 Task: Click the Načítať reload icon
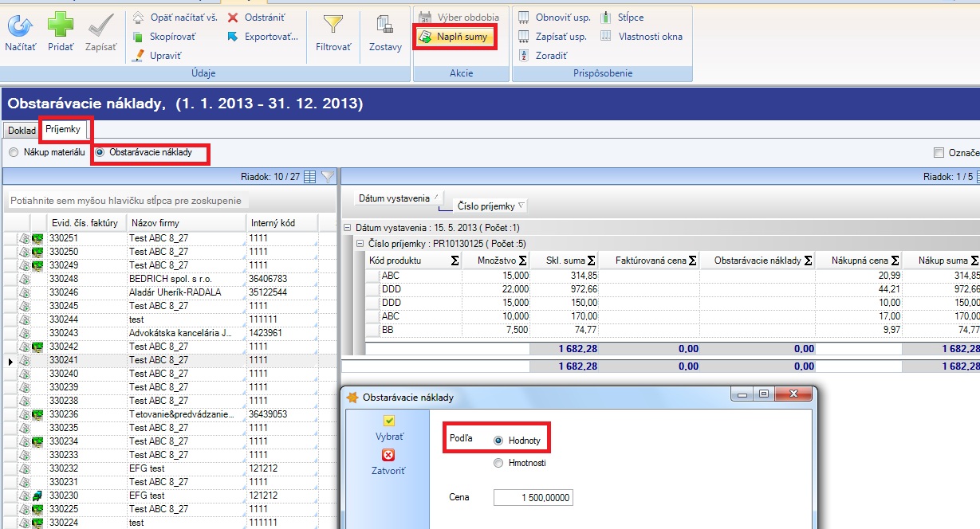point(20,25)
